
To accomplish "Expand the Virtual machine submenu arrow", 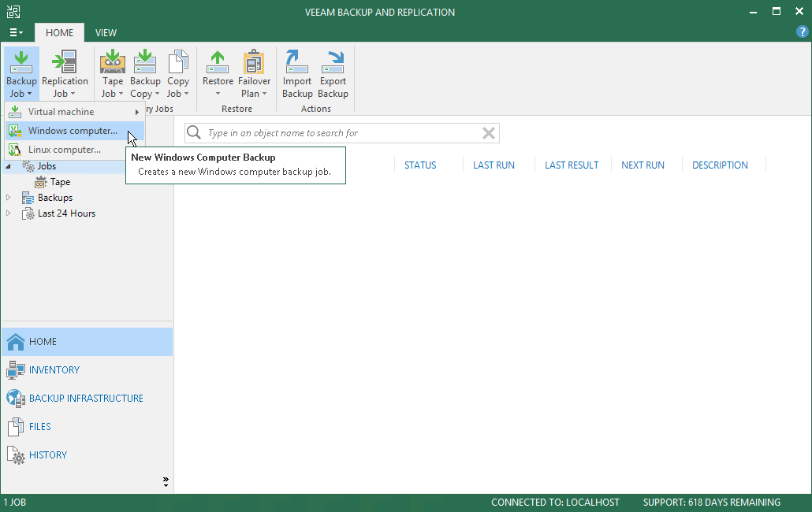I will (136, 112).
